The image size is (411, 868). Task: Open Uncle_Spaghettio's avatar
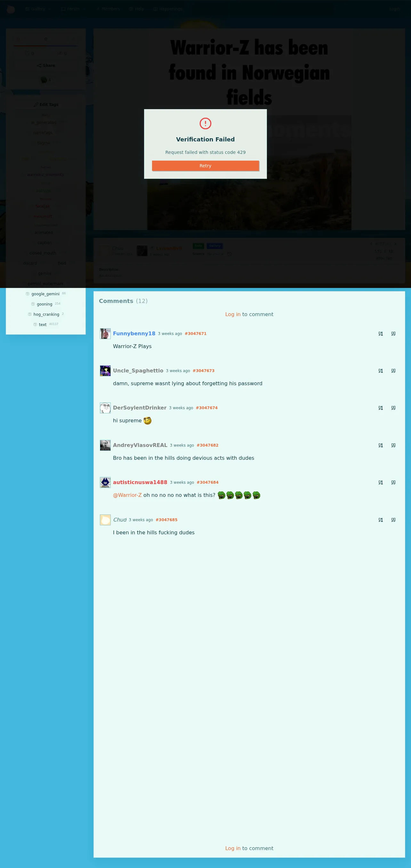105,371
